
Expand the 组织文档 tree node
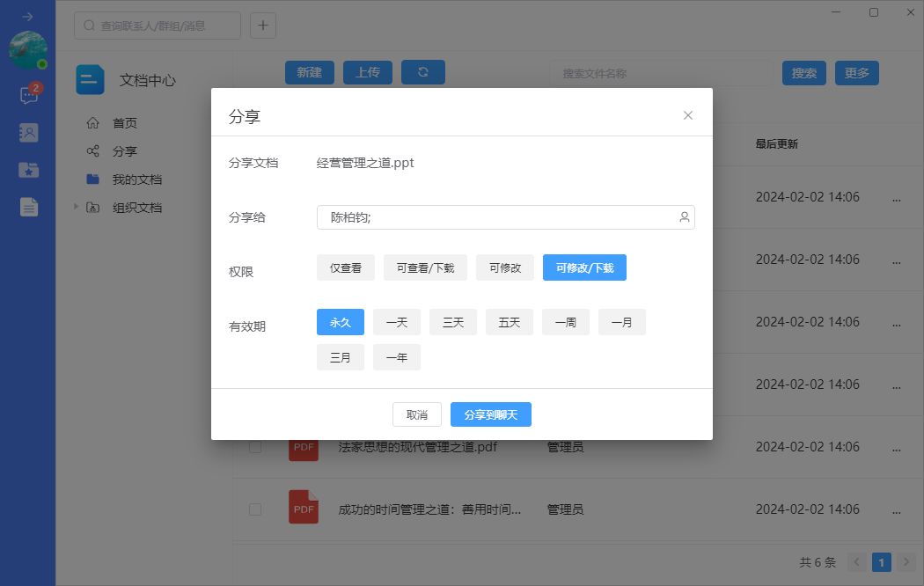(76, 207)
